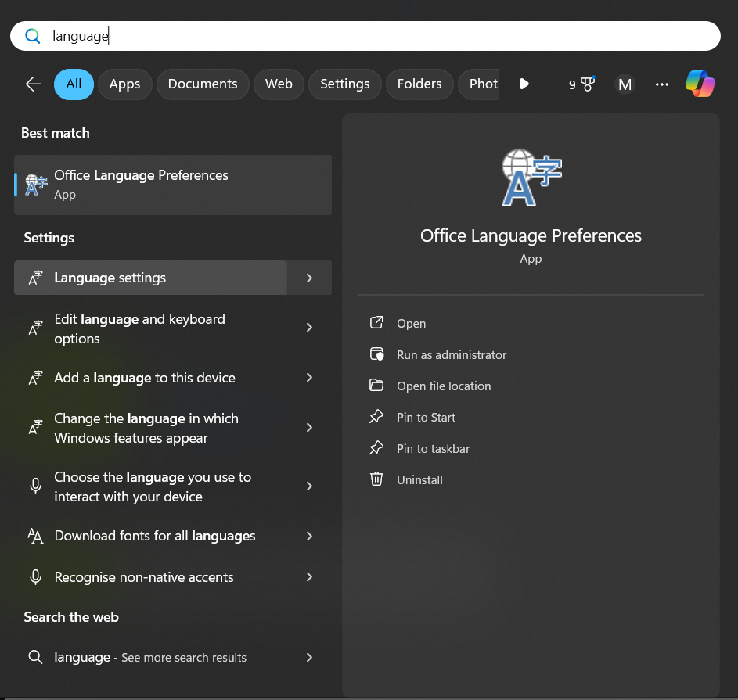Click the rewards trophy icon
The image size is (738, 700).
tap(587, 84)
